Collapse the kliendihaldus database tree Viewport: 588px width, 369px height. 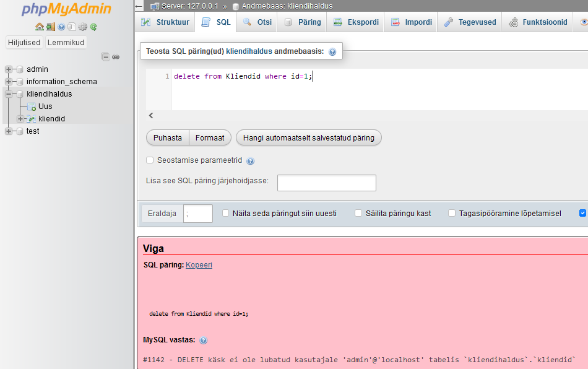[x=9, y=94]
